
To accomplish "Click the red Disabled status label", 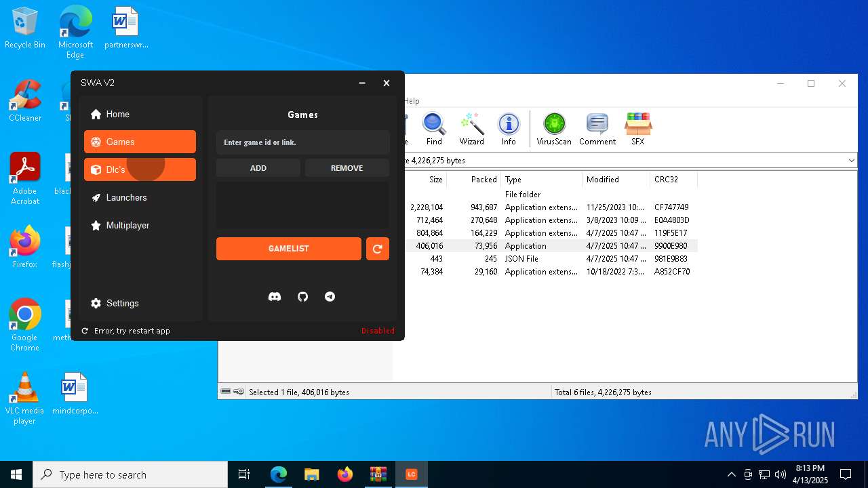I will (x=378, y=331).
